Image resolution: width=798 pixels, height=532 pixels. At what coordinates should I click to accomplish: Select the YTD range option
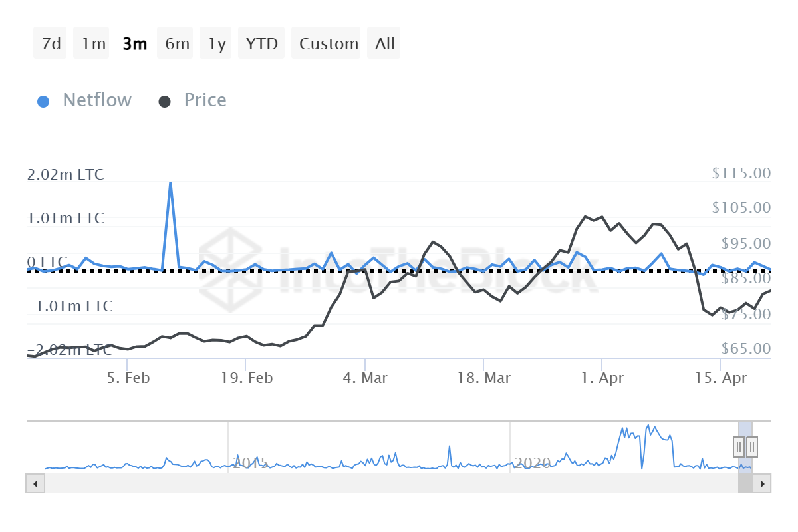click(262, 44)
